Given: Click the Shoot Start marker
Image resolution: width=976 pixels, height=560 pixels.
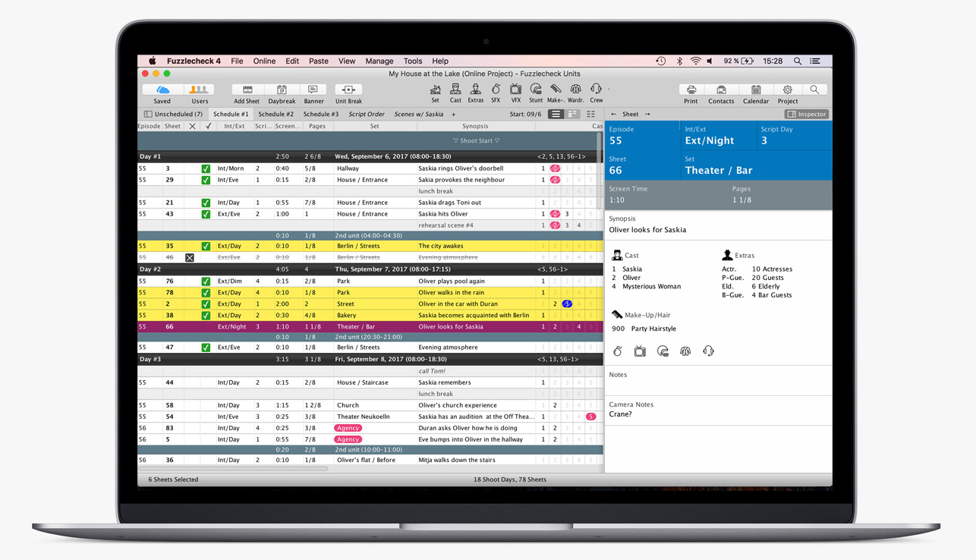Looking at the screenshot, I should click(x=476, y=141).
